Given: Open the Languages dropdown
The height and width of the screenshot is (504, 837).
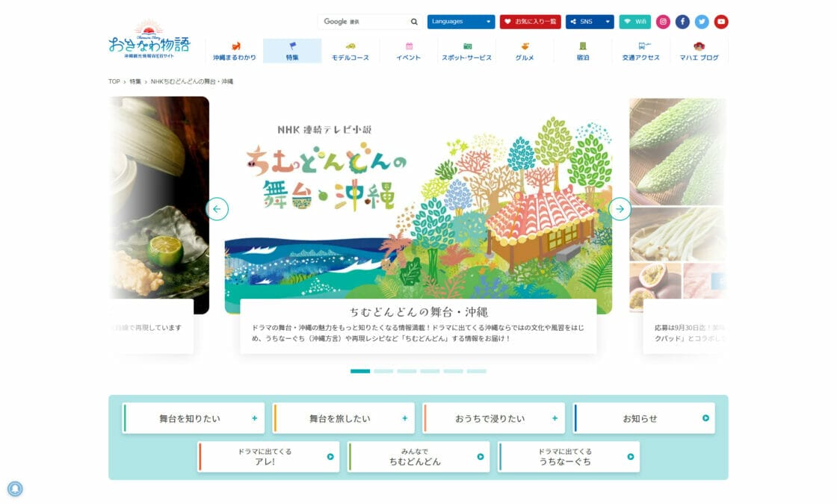Looking at the screenshot, I should pos(460,22).
